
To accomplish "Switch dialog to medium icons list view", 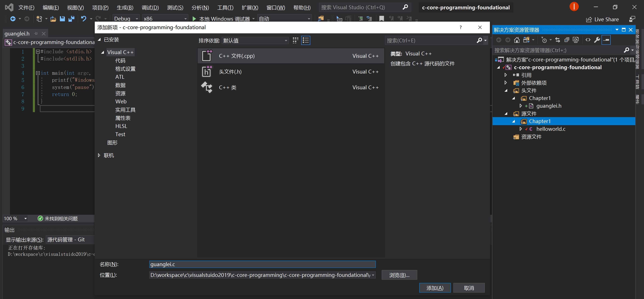I will click(x=306, y=41).
